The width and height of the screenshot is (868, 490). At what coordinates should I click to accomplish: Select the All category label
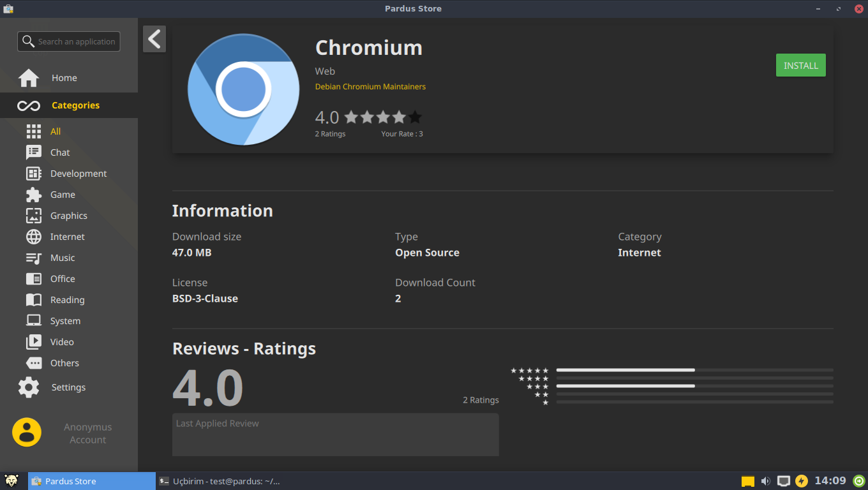pyautogui.click(x=56, y=131)
